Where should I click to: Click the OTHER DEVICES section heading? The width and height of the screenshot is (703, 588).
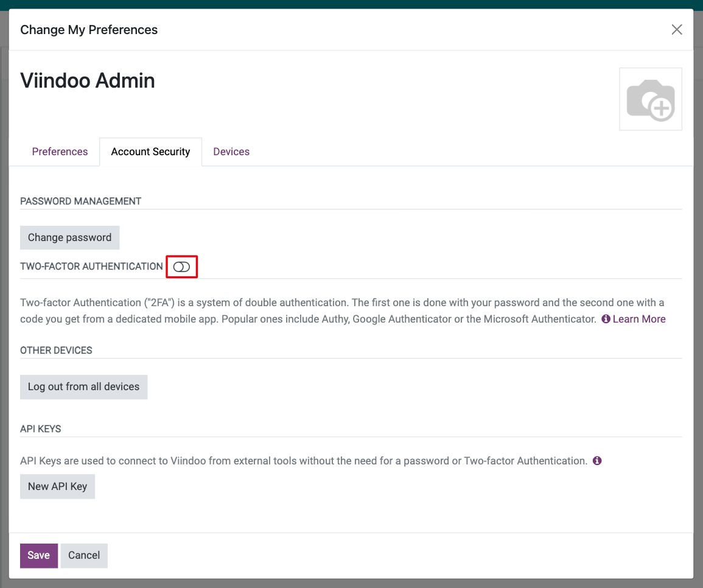56,350
